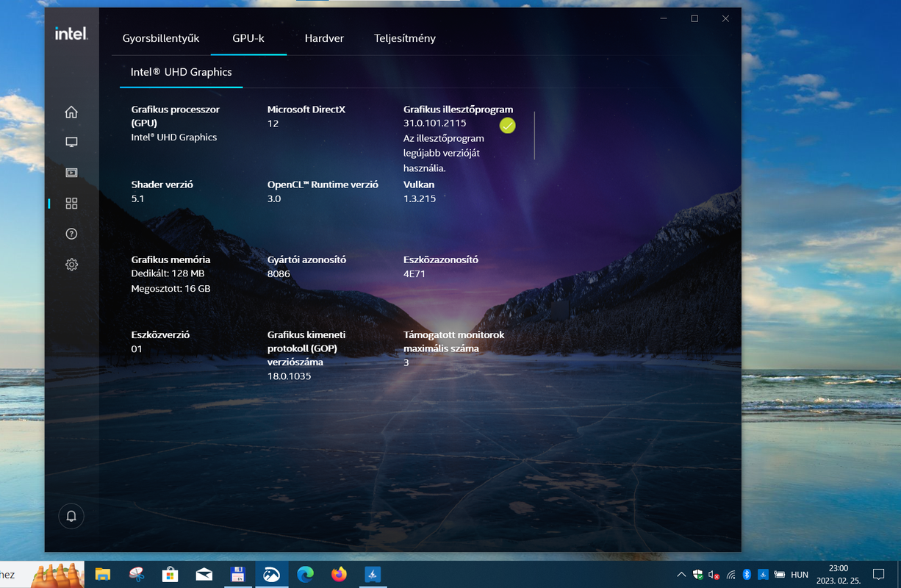901x588 pixels.
Task: Open the Preferences gear icon in sidebar
Action: coord(71,265)
